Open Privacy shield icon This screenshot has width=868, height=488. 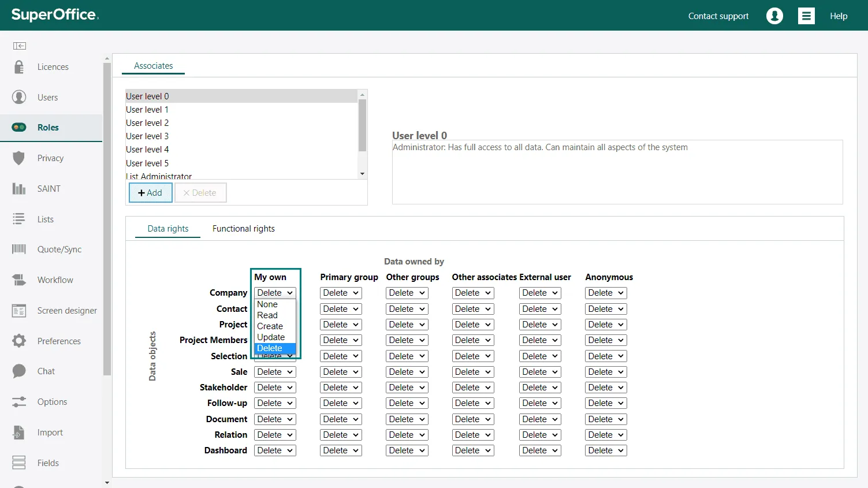point(19,158)
